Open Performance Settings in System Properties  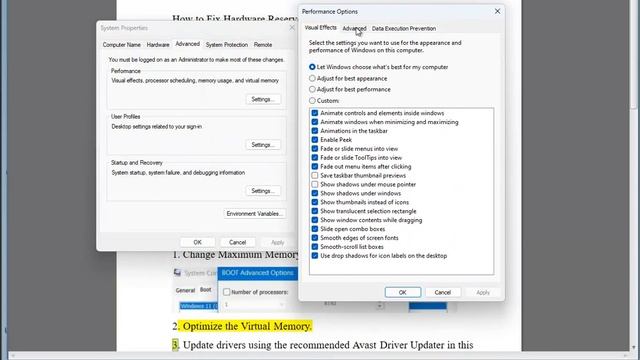[263, 99]
